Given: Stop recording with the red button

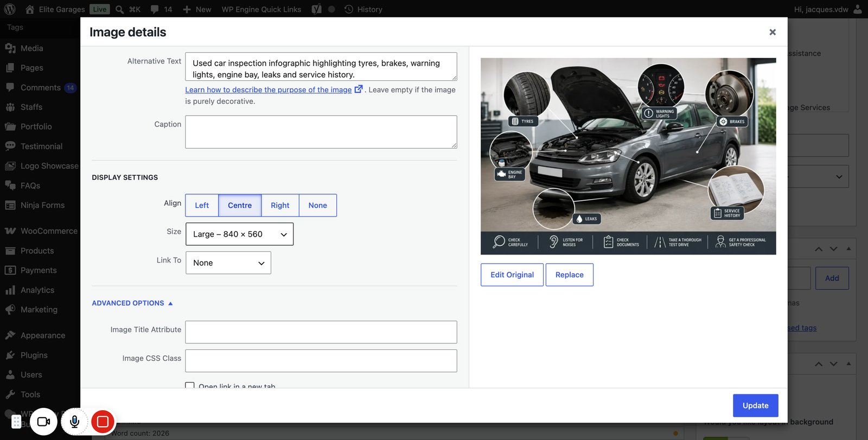Looking at the screenshot, I should point(103,421).
